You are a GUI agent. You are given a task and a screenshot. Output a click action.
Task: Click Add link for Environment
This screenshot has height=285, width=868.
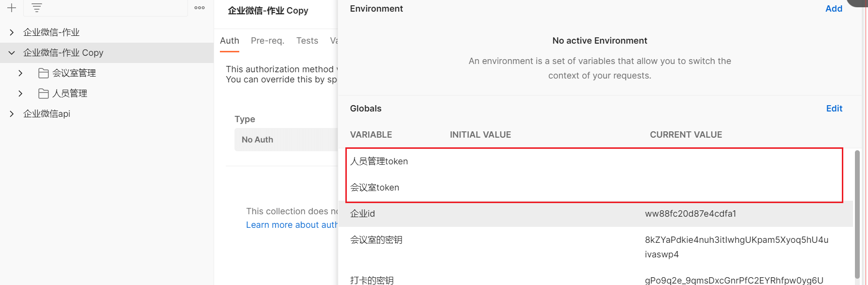(x=834, y=9)
